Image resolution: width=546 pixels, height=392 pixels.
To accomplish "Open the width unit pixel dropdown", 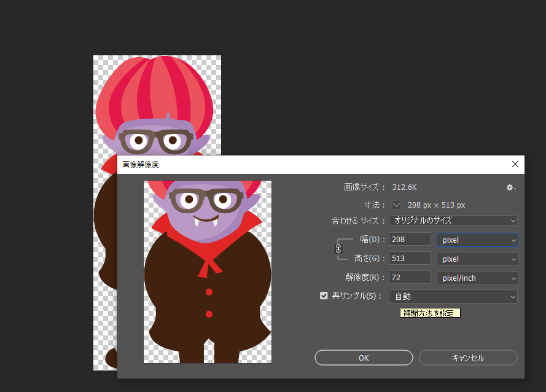I will click(x=477, y=240).
